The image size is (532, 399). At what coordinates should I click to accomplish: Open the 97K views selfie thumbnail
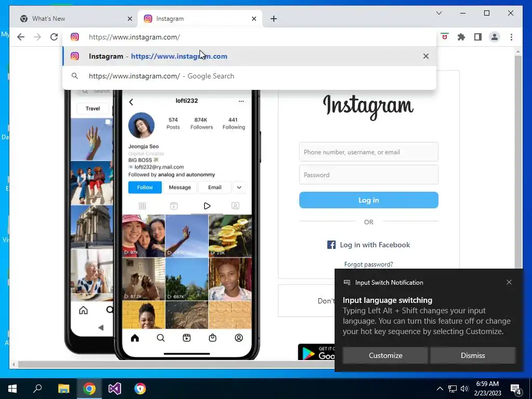tap(143, 236)
